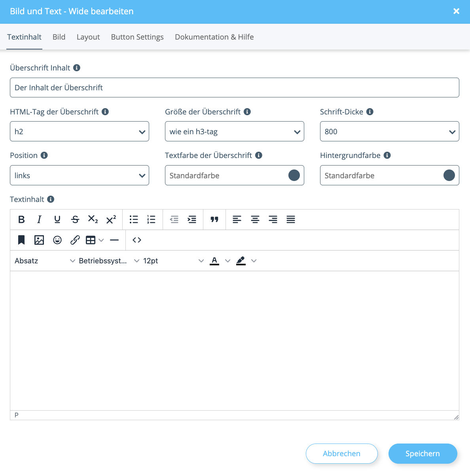
Task: Pick the Hintergrundfarbe color swatch
Action: tap(449, 175)
